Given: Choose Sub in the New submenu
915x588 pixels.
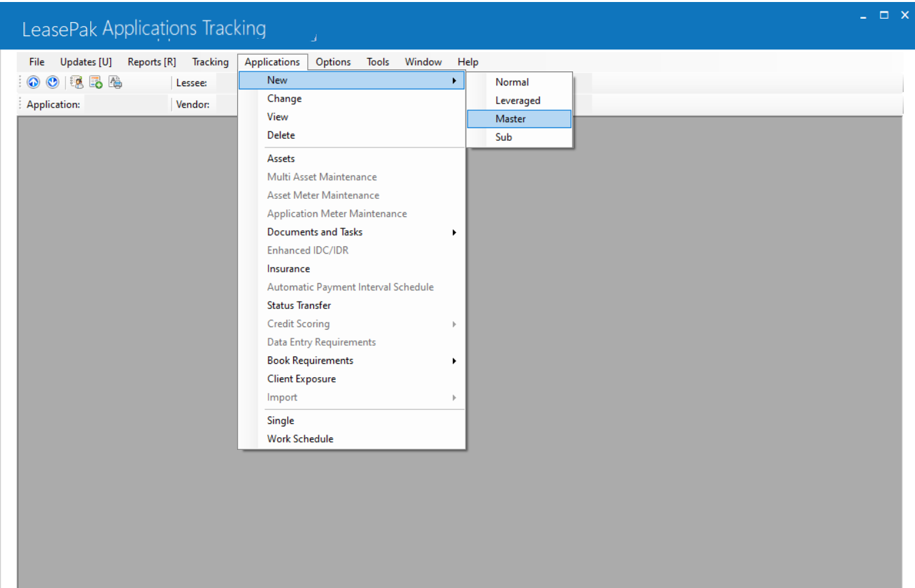Looking at the screenshot, I should coord(520,137).
